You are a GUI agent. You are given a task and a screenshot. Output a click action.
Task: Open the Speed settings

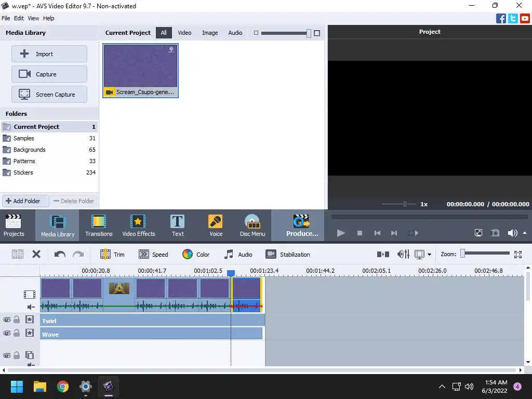pos(153,254)
